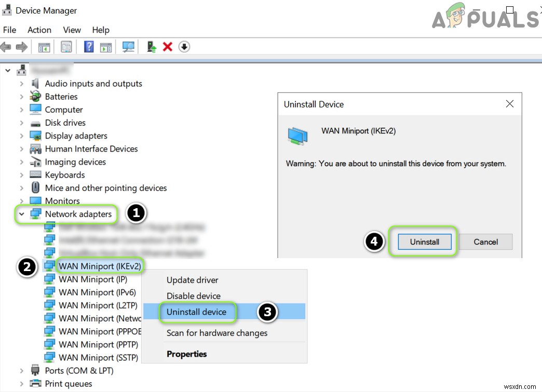Click Cancel in Uninstall Device dialog
Viewport: 542px width, 392px height.
click(x=485, y=241)
